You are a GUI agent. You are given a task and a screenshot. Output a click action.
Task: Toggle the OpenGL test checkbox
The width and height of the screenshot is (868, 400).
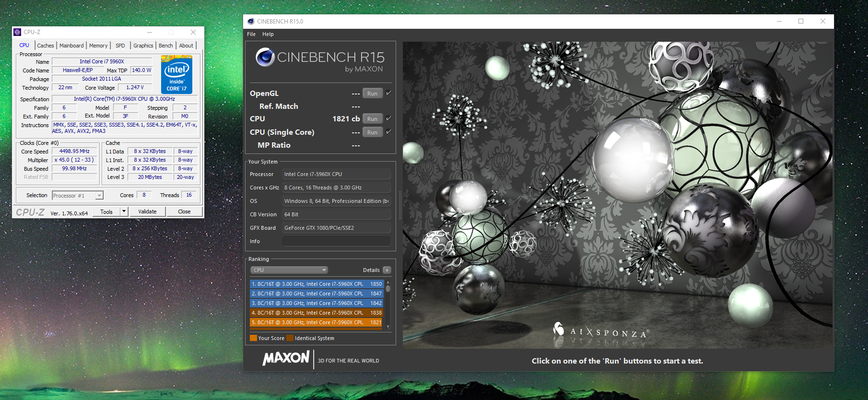pos(389,93)
